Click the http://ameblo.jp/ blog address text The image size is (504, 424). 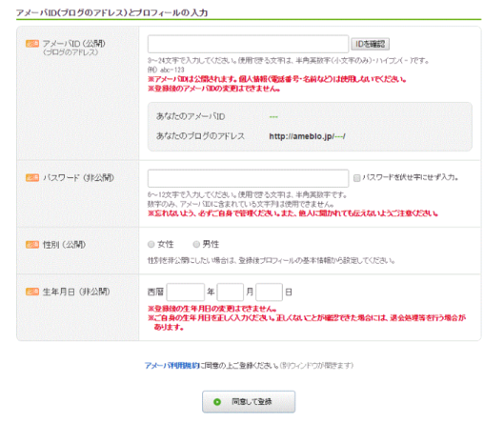point(308,136)
